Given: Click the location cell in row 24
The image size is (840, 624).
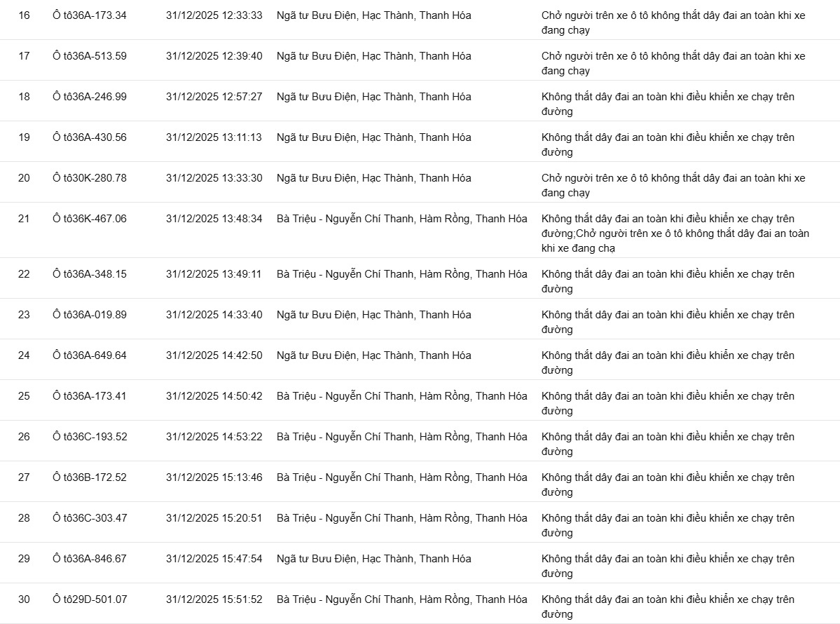Looking at the screenshot, I should click(373, 355).
